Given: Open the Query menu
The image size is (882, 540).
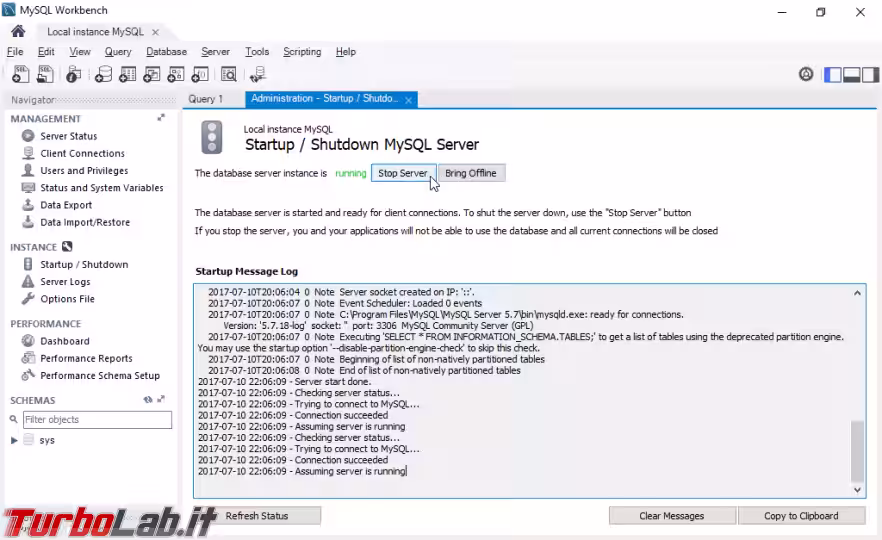Looking at the screenshot, I should click(118, 52).
